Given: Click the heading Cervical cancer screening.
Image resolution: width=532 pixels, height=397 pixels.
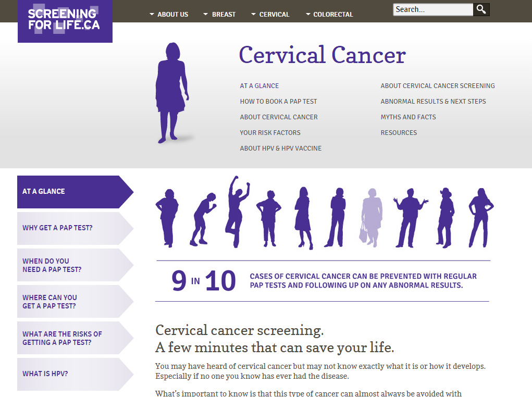Looking at the screenshot, I should tap(240, 330).
